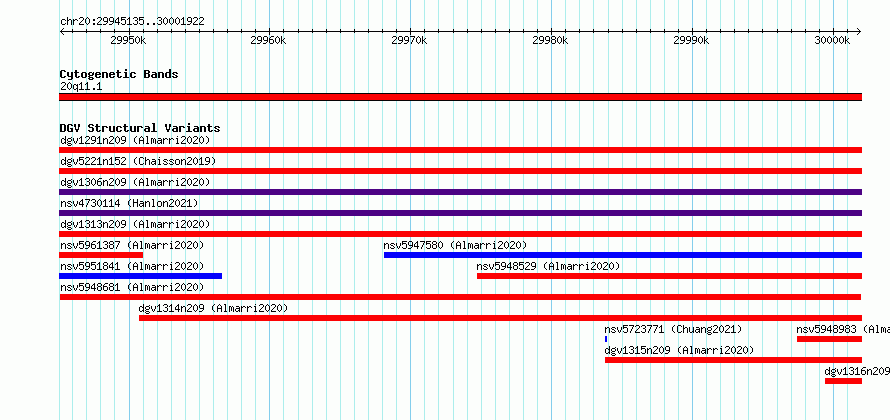Image resolution: width=890 pixels, height=420 pixels.
Task: Click the right arrowhead of the ruler
Action: point(859,31)
